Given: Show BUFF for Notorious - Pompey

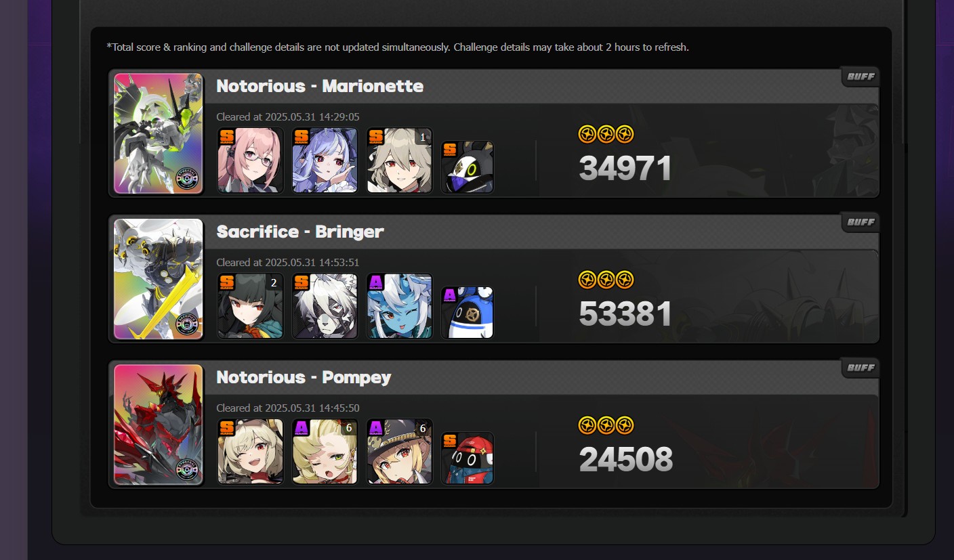Looking at the screenshot, I should (860, 368).
